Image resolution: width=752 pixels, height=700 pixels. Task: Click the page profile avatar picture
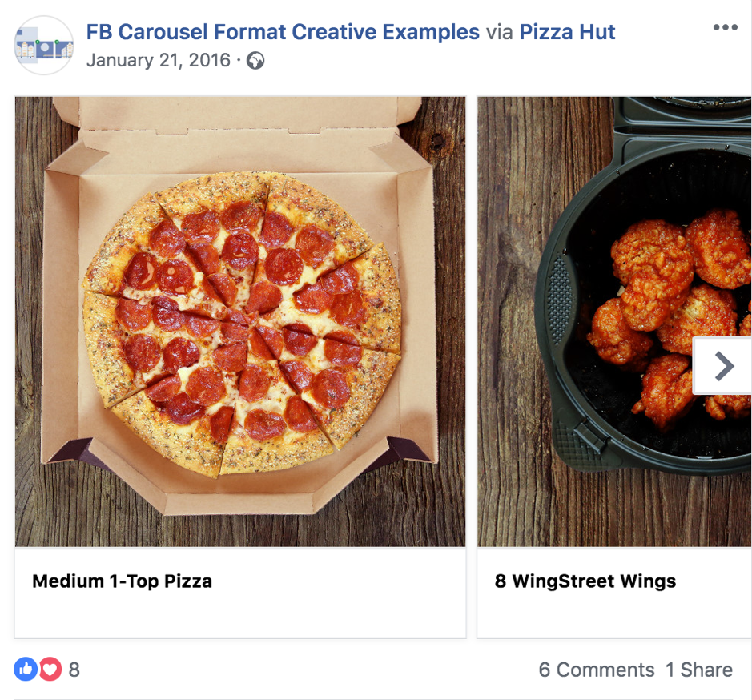pyautogui.click(x=44, y=46)
